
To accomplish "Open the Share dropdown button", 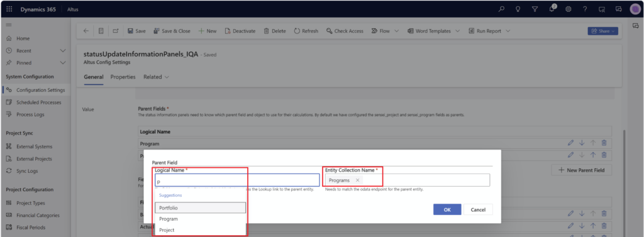I will [602, 31].
